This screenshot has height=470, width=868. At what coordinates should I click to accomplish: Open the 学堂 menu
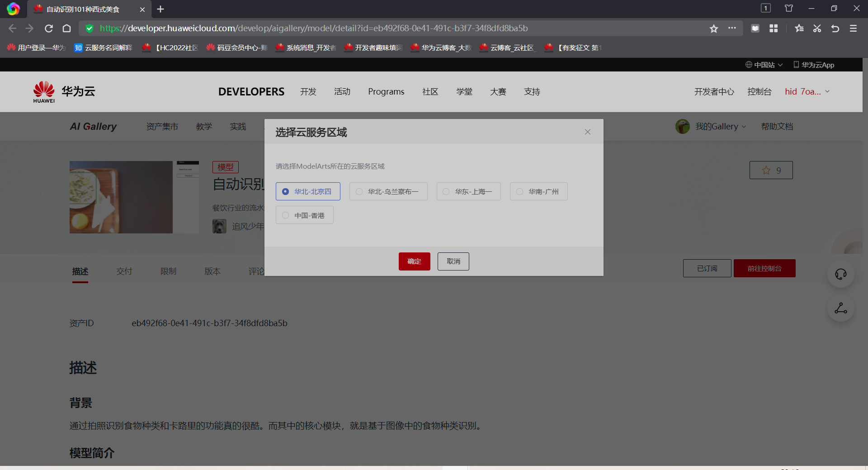tap(464, 91)
